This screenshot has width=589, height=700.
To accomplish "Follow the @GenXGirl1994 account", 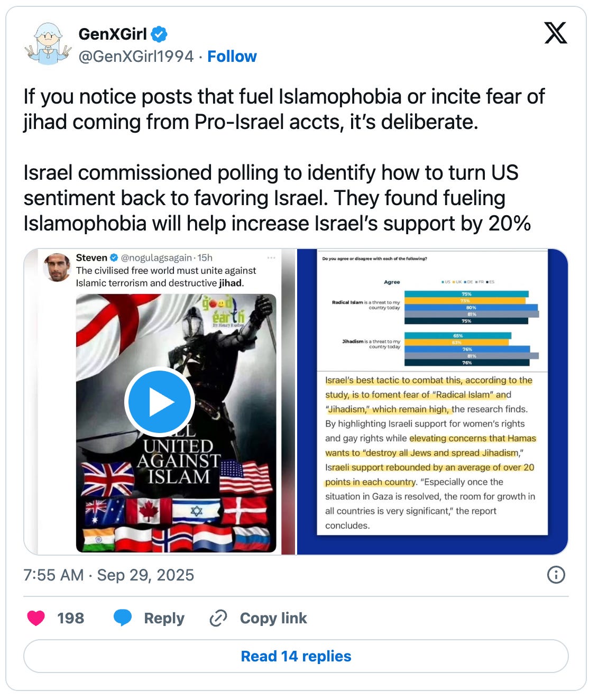I will (232, 57).
